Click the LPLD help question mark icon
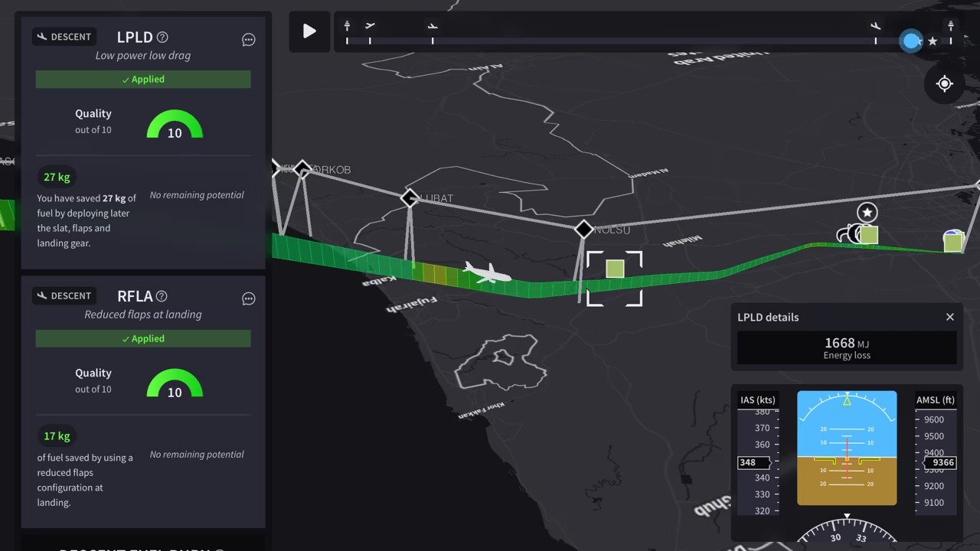980x551 pixels. (x=162, y=37)
